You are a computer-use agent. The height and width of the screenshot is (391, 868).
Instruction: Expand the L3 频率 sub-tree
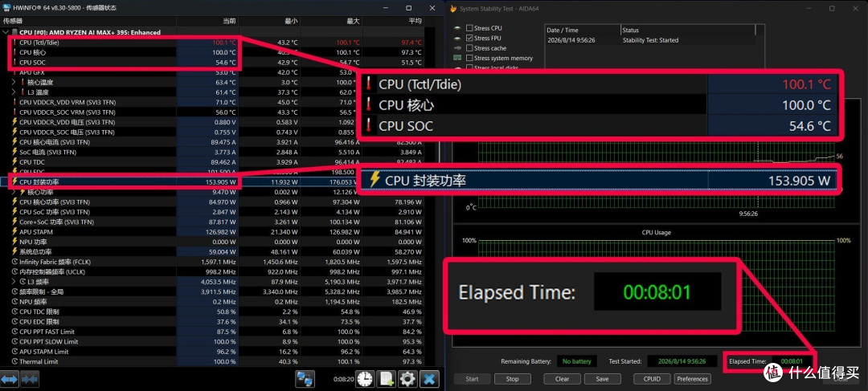tap(14, 282)
